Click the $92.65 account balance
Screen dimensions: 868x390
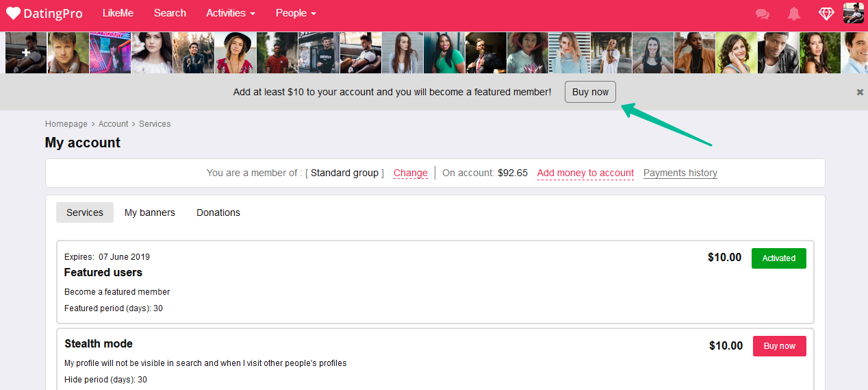pos(513,173)
